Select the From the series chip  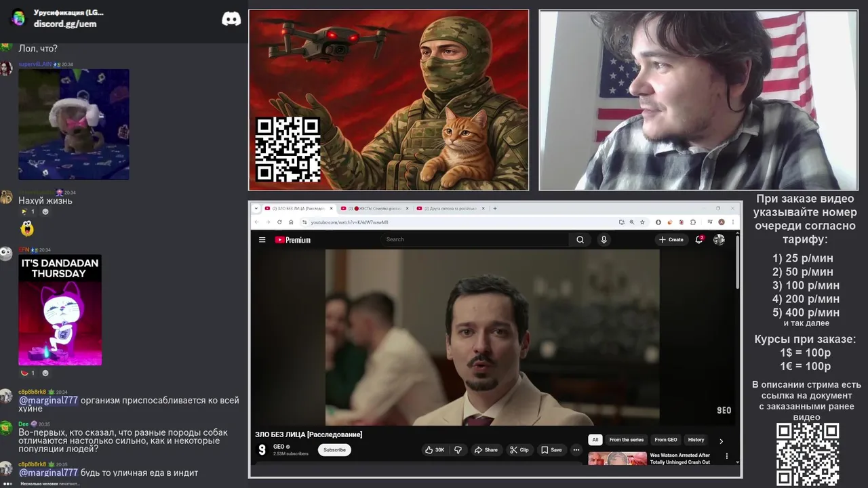627,440
